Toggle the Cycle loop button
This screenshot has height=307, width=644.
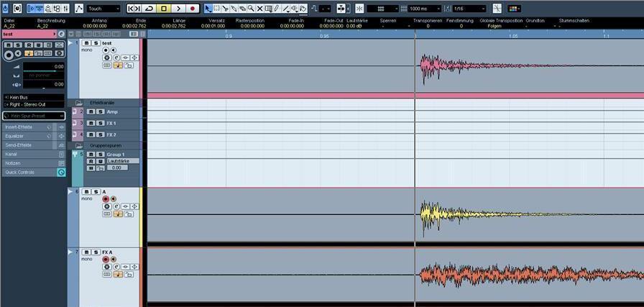[x=149, y=8]
